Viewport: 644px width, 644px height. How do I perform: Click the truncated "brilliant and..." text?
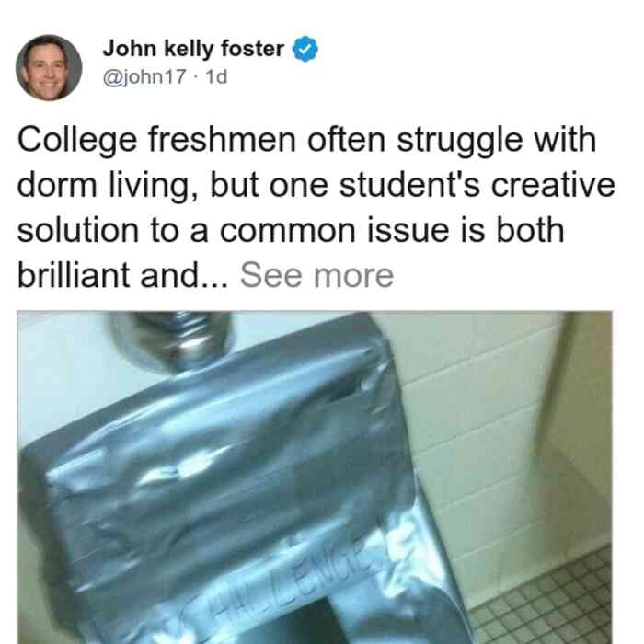pyautogui.click(x=122, y=276)
